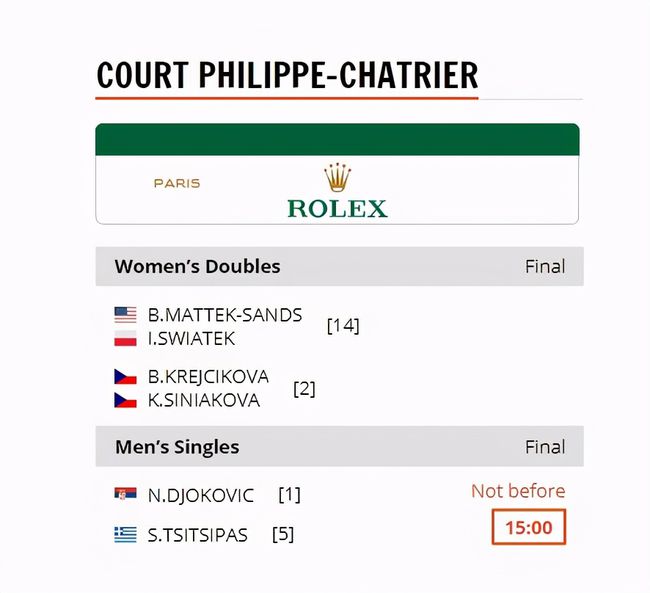Click the Czech flag beside B.KREJCIKOVA
The height and width of the screenshot is (593, 650).
125,377
